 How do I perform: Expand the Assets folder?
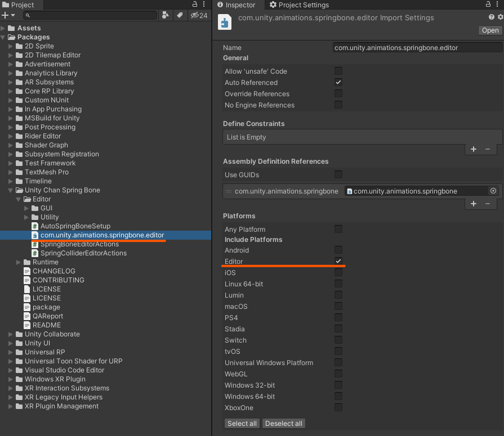[3, 28]
